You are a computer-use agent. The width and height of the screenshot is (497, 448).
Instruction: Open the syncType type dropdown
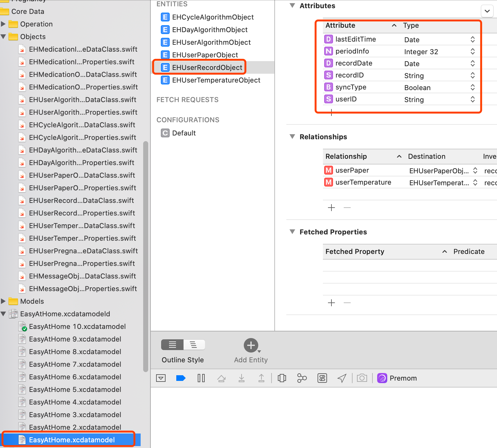click(x=472, y=87)
